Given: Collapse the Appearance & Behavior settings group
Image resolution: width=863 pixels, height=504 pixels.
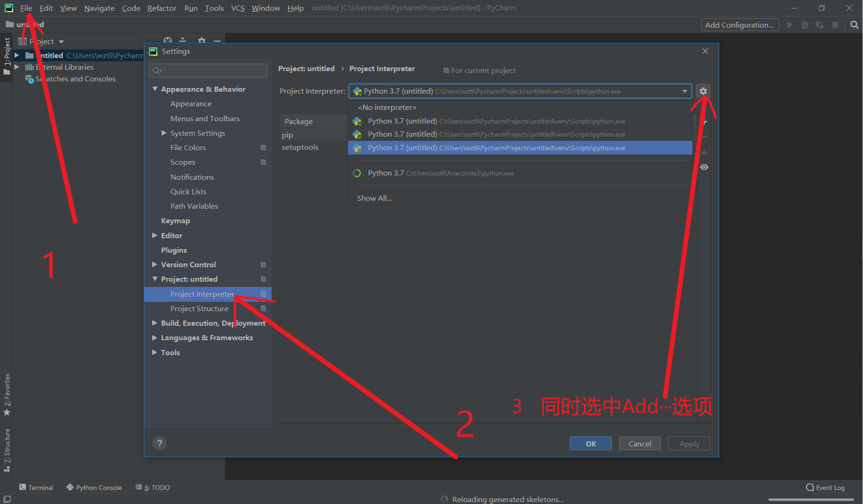Looking at the screenshot, I should pos(155,89).
